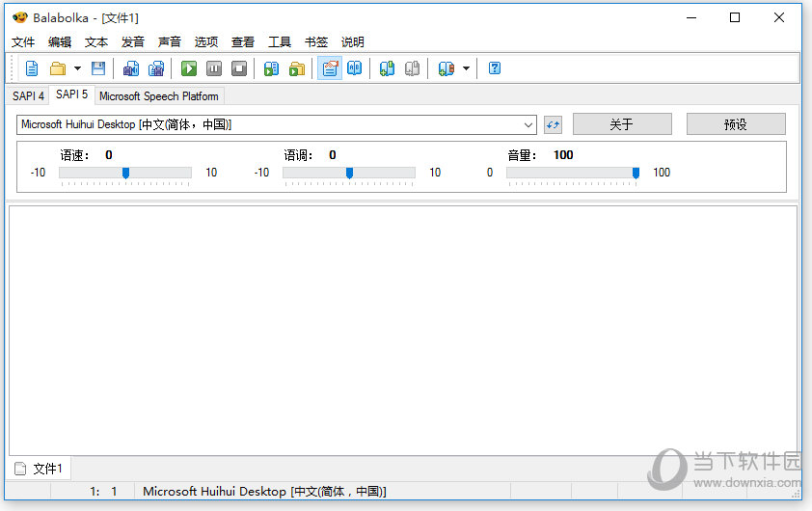812x511 pixels.
Task: Click the 关于 button
Action: coord(622,124)
